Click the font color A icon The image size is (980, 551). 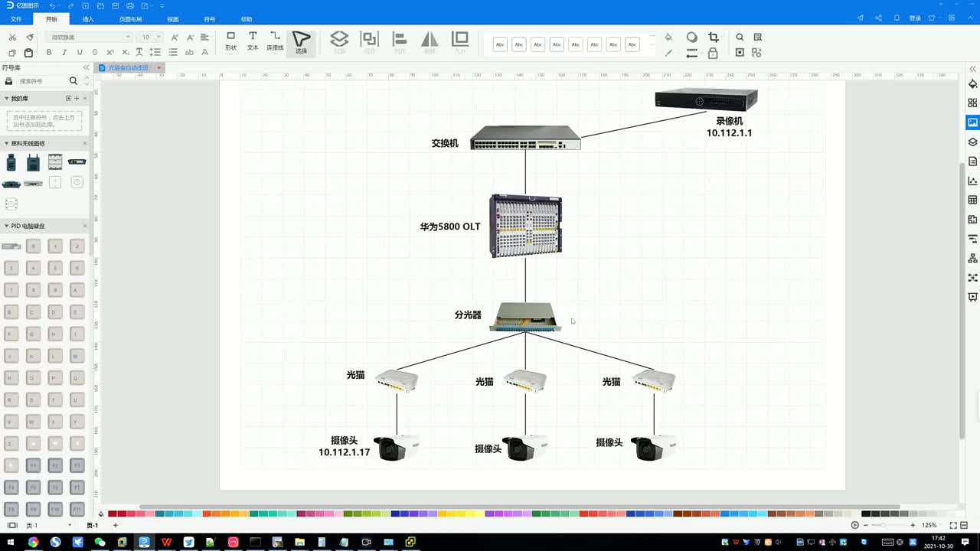click(x=204, y=53)
